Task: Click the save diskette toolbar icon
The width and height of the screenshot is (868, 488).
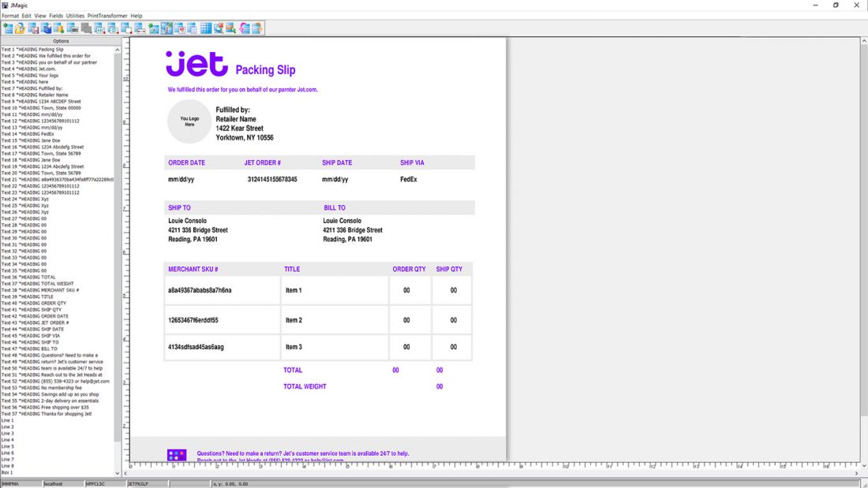Action: pyautogui.click(x=33, y=28)
